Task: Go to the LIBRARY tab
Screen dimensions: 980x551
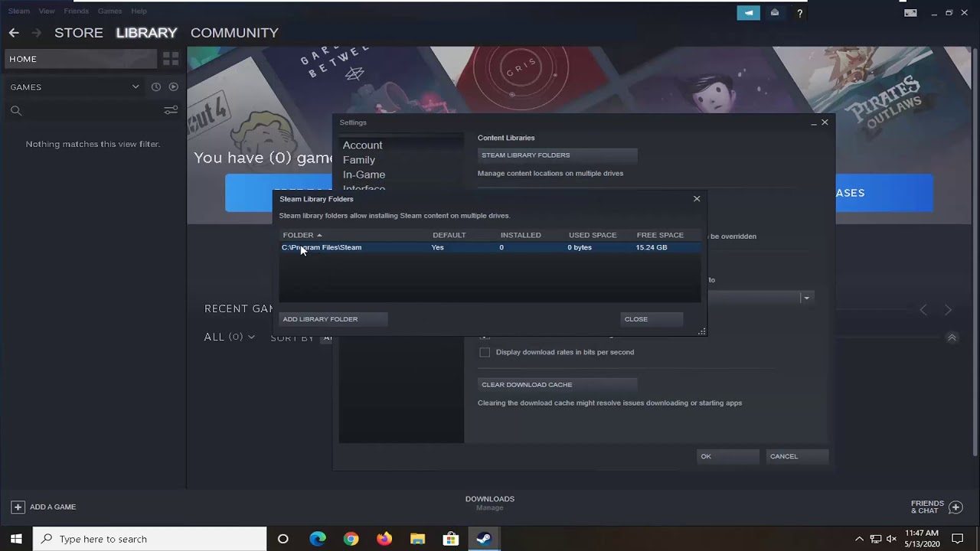Action: [146, 33]
